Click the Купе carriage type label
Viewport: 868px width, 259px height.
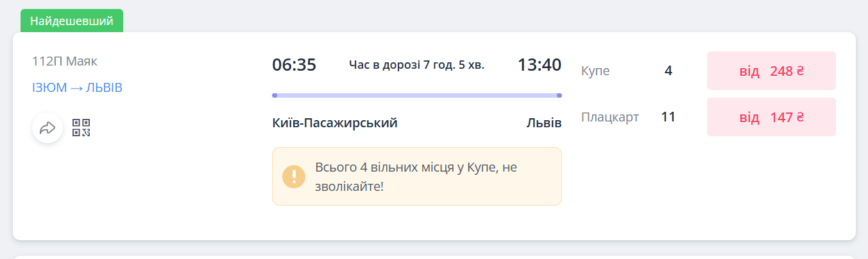(x=595, y=71)
